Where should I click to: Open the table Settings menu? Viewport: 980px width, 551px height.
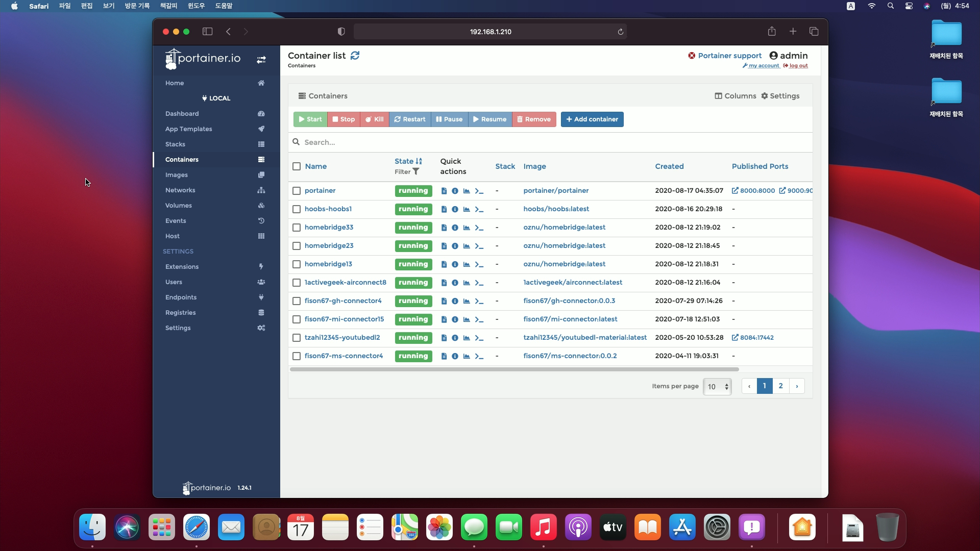(x=780, y=96)
